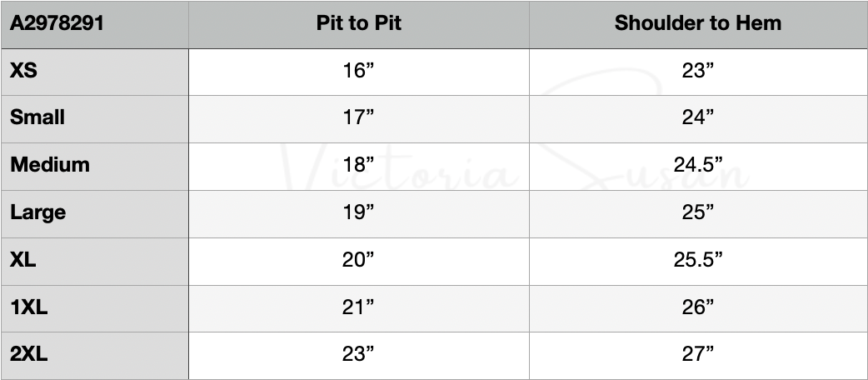Select the 21” measurement cell

(358, 307)
